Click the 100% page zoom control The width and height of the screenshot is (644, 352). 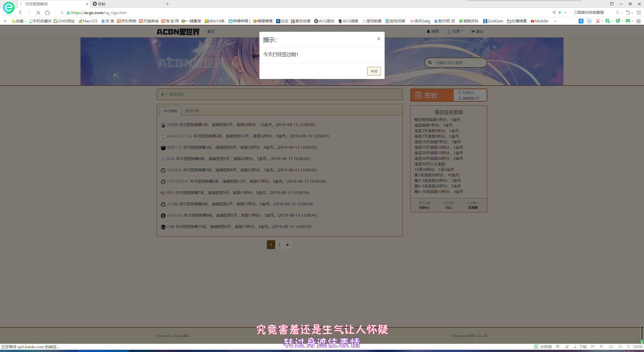click(635, 347)
